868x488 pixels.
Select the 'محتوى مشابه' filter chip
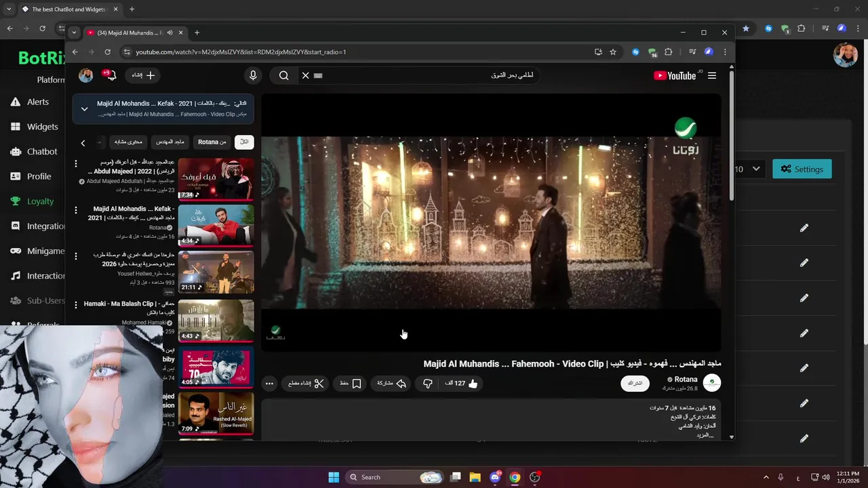[128, 142]
